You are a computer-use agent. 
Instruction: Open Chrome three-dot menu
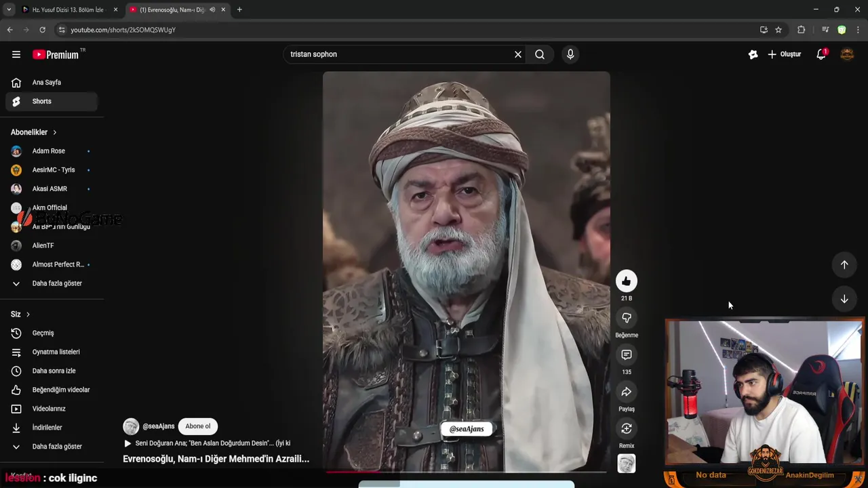coord(859,30)
